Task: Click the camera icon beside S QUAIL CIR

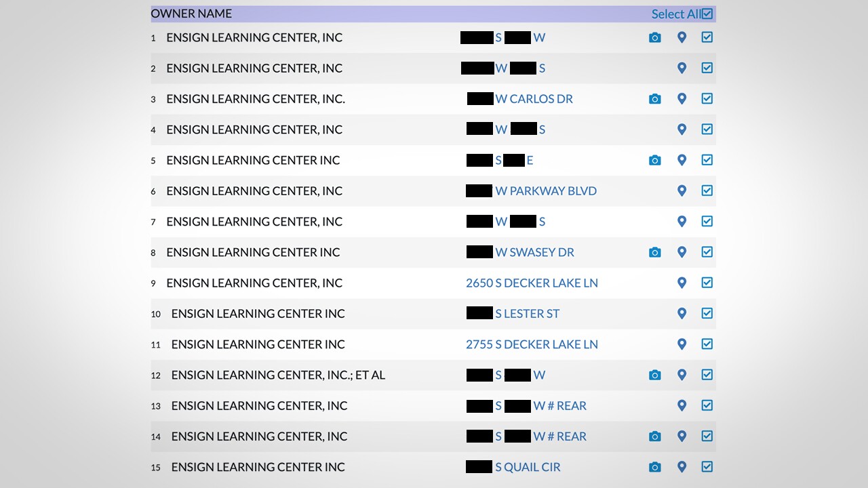Action: click(x=654, y=467)
